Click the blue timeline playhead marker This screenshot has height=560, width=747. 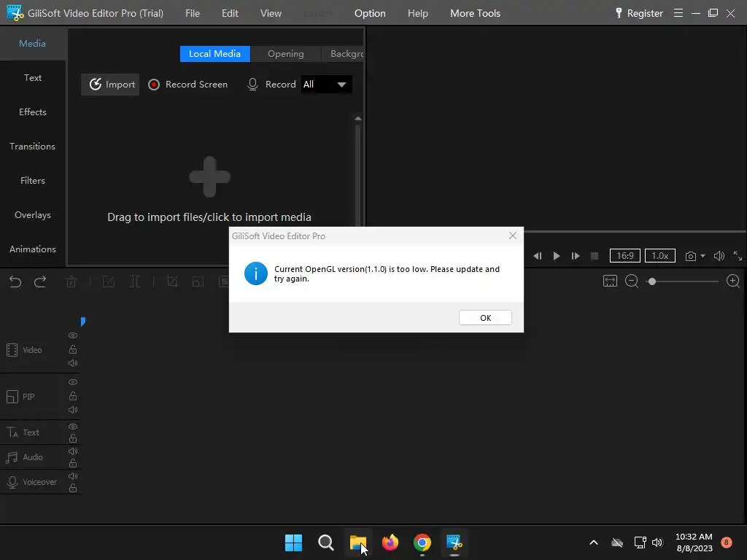(83, 322)
